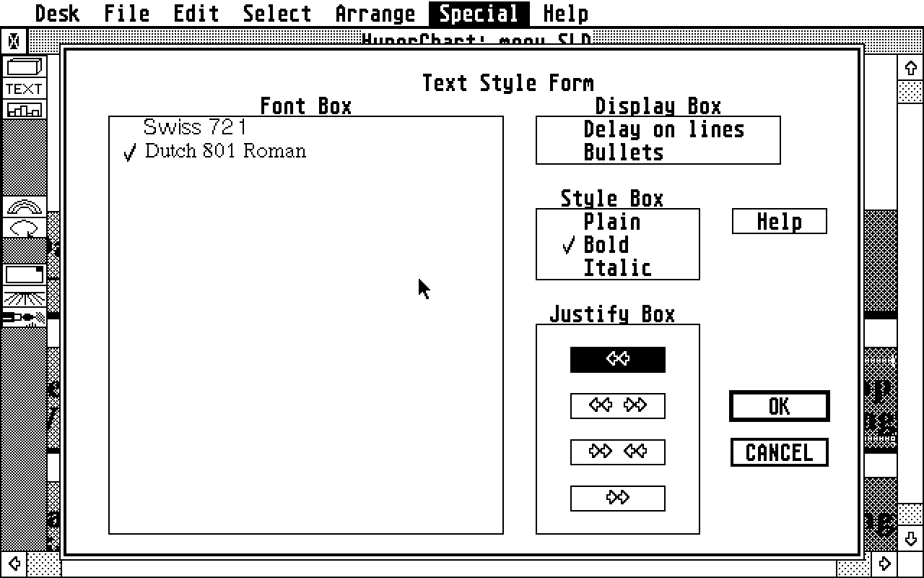The width and height of the screenshot is (924, 578).
Task: Open the Edit menu
Action: 196,13
